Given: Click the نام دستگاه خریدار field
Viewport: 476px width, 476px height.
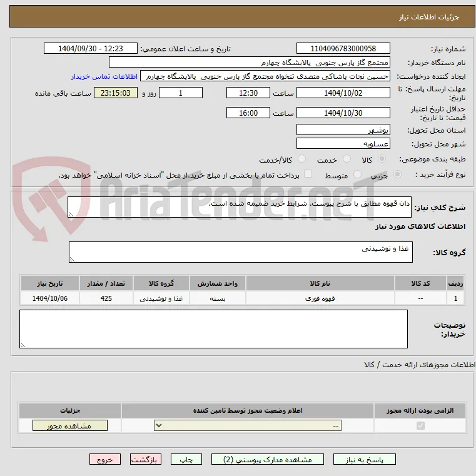Looking at the screenshot, I should 249,63.
